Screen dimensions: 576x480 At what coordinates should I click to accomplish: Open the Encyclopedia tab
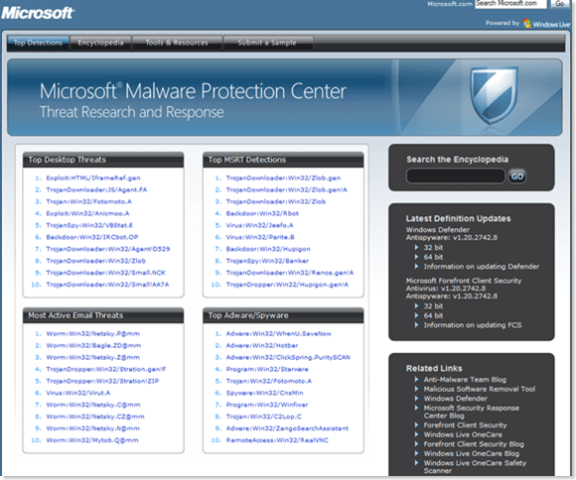click(100, 43)
